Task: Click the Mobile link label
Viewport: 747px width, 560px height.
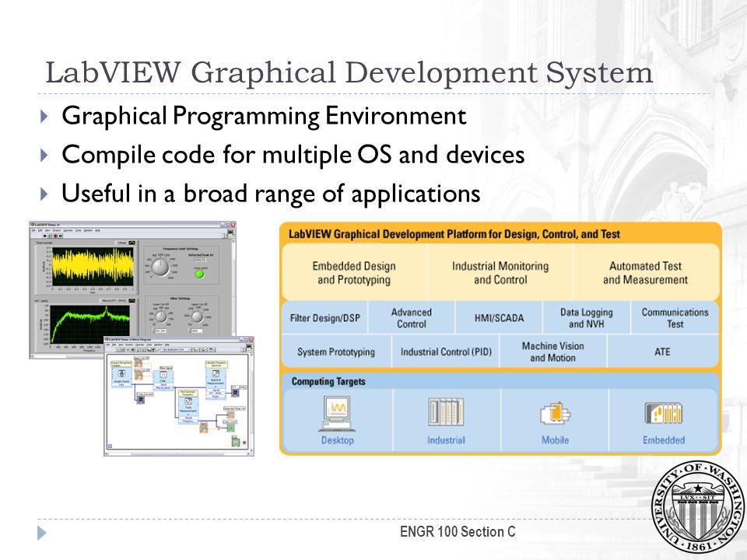Action: point(555,440)
